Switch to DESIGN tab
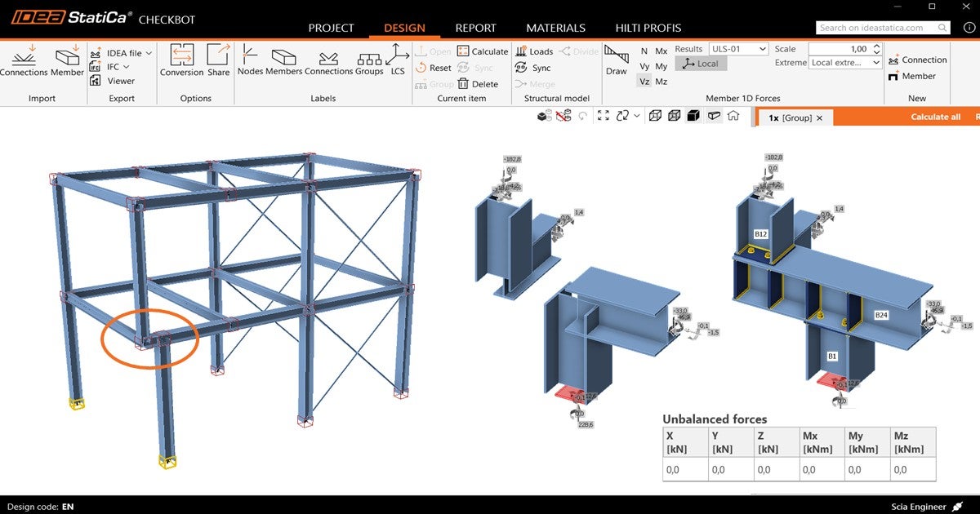This screenshot has height=514, width=980. coord(404,28)
